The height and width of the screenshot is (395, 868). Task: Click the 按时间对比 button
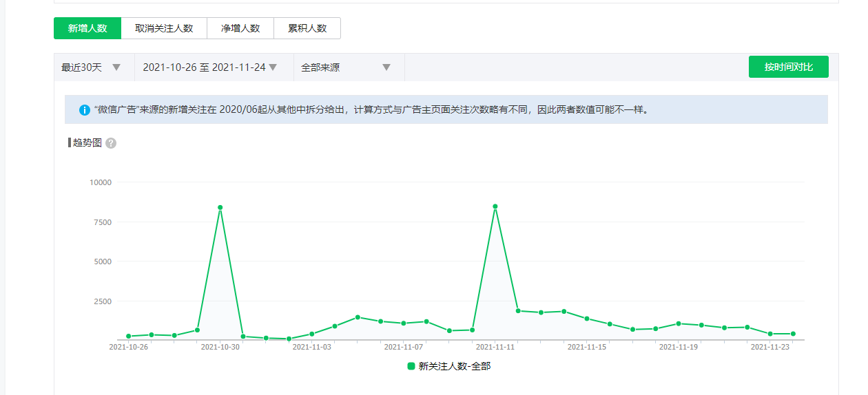tap(788, 67)
